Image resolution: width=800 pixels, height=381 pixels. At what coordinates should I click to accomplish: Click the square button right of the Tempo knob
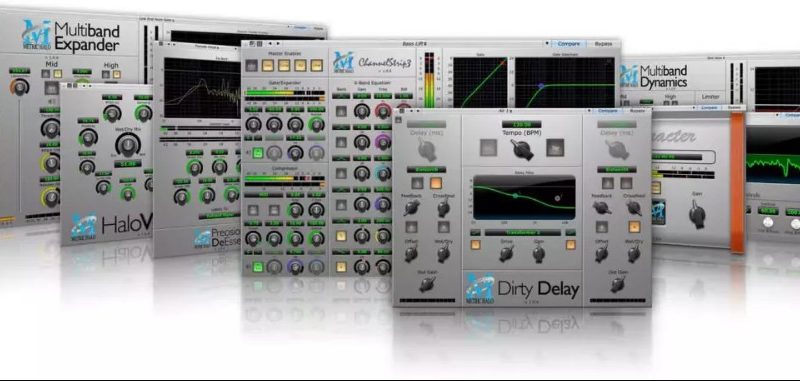coord(555,147)
